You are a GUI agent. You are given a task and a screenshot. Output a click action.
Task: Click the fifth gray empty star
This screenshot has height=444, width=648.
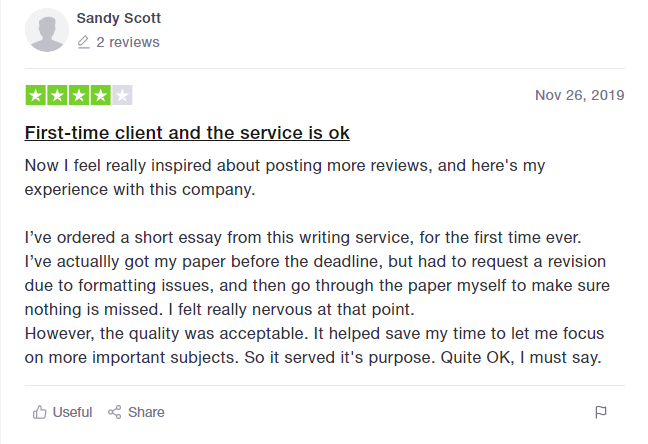(x=122, y=95)
